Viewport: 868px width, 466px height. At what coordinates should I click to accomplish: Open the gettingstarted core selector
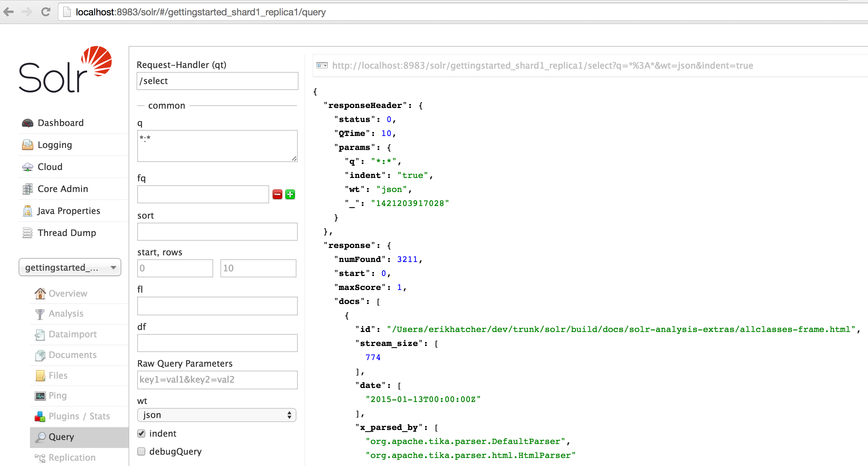coord(70,267)
